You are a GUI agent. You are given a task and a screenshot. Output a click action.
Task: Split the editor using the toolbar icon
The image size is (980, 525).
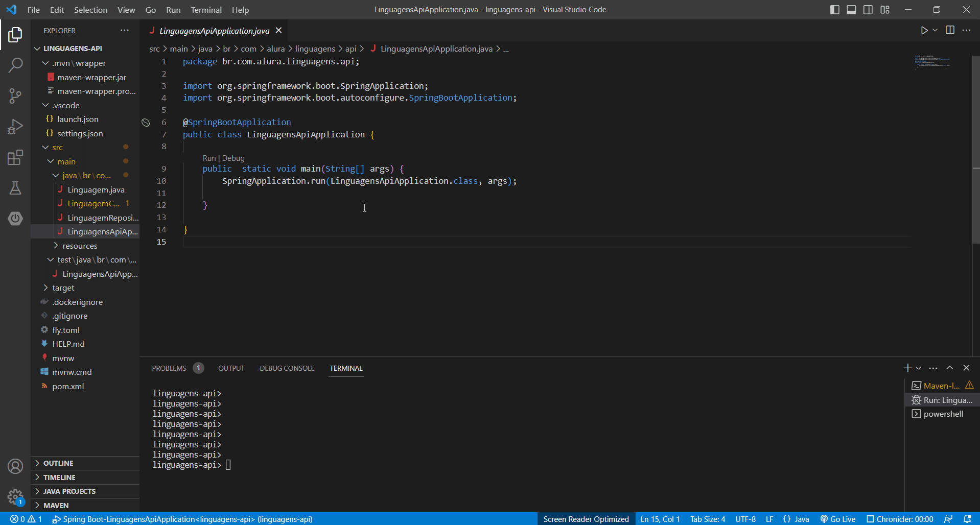point(950,30)
